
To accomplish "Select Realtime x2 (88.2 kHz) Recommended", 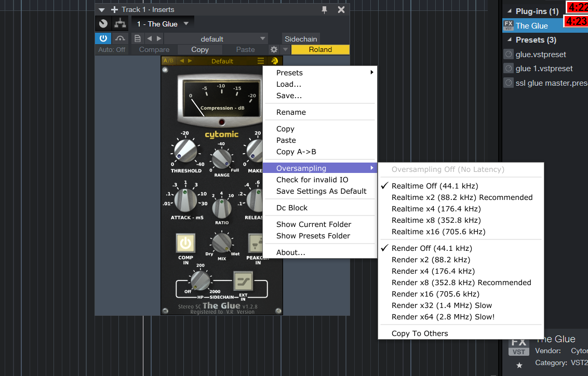I will [x=461, y=197].
